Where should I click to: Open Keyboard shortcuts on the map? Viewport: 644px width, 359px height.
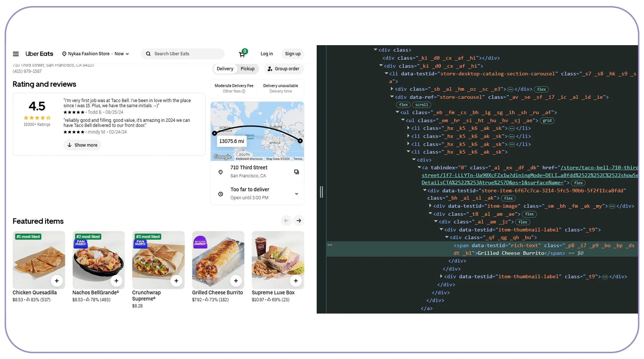click(x=249, y=159)
